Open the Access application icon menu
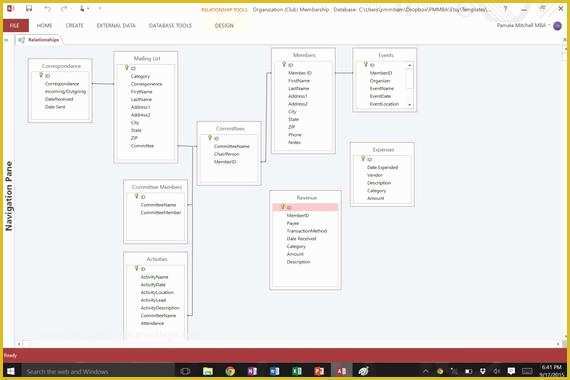Screen dimensions: 570x380 [x=11, y=8]
